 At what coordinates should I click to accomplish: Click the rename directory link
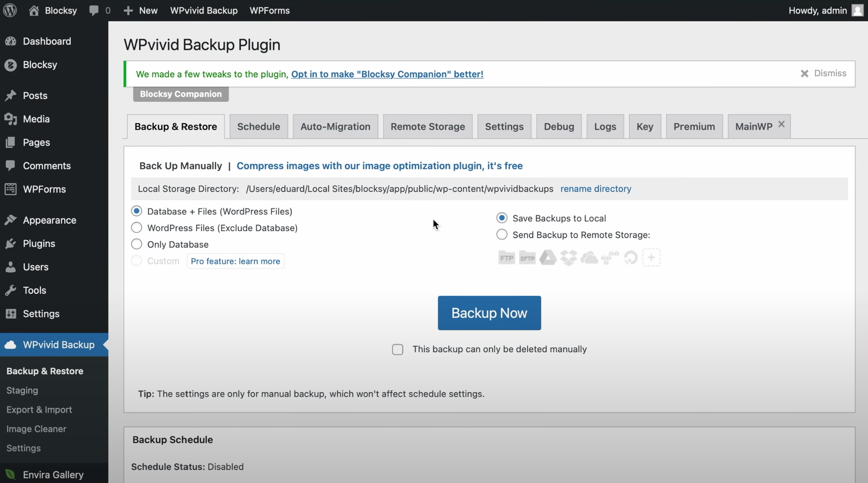click(596, 189)
